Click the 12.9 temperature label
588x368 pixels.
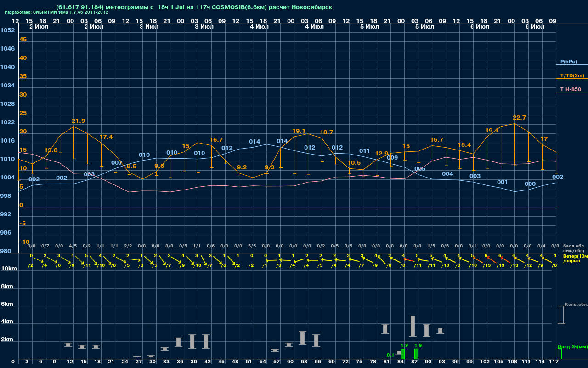coord(382,154)
